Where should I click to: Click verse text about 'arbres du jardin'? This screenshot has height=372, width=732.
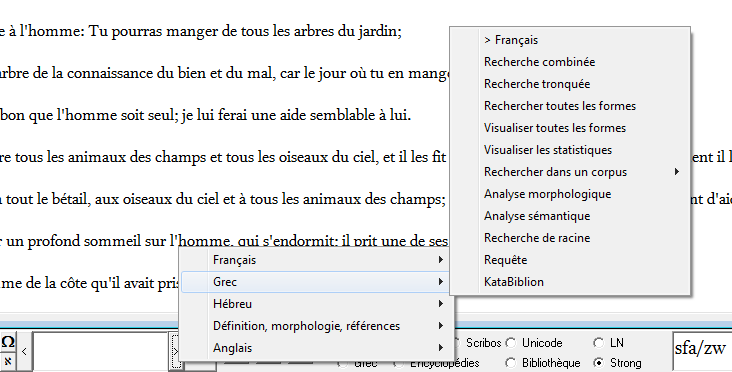[x=347, y=31]
